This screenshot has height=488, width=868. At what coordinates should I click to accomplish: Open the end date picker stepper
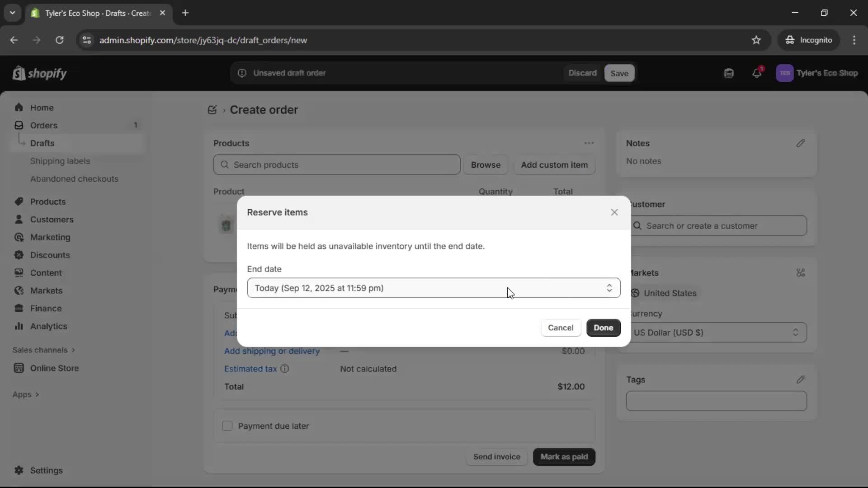609,288
